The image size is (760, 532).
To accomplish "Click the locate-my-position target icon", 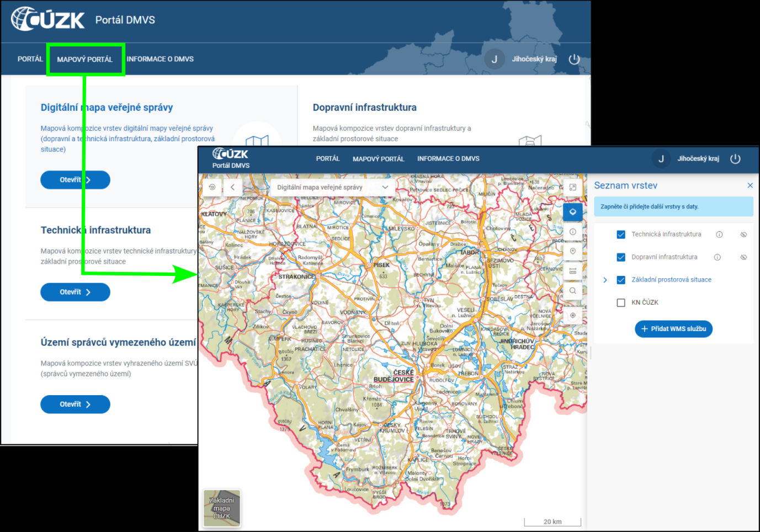I will pyautogui.click(x=572, y=315).
